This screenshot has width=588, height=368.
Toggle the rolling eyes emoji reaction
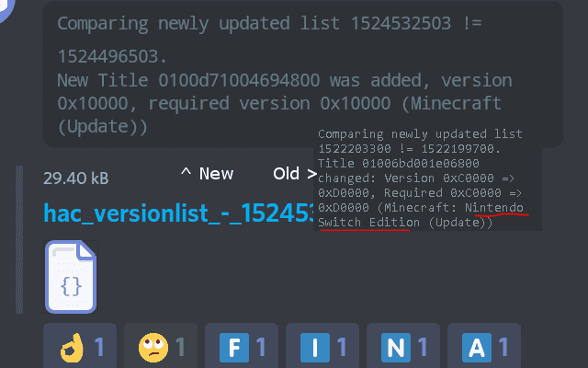pos(161,347)
